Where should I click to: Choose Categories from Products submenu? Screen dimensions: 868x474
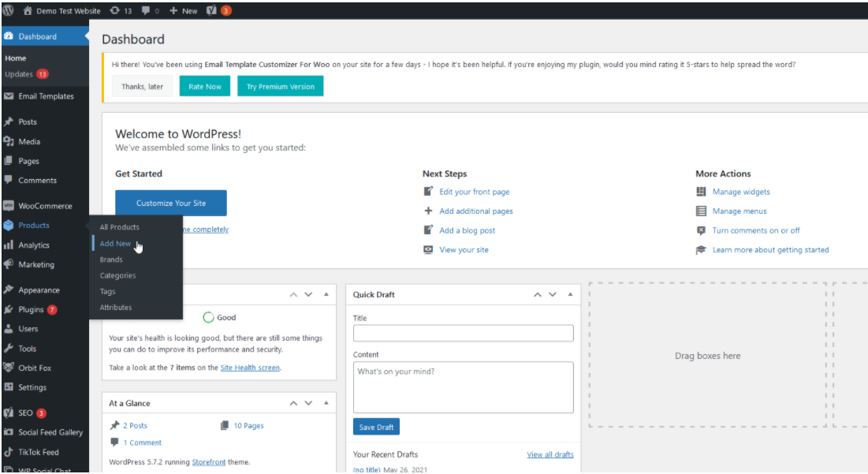117,275
